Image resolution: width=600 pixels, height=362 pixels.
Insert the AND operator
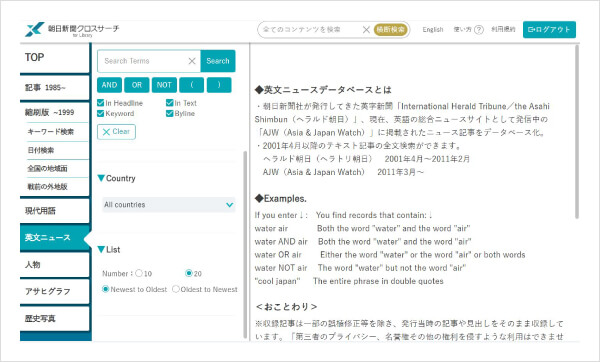[109, 85]
